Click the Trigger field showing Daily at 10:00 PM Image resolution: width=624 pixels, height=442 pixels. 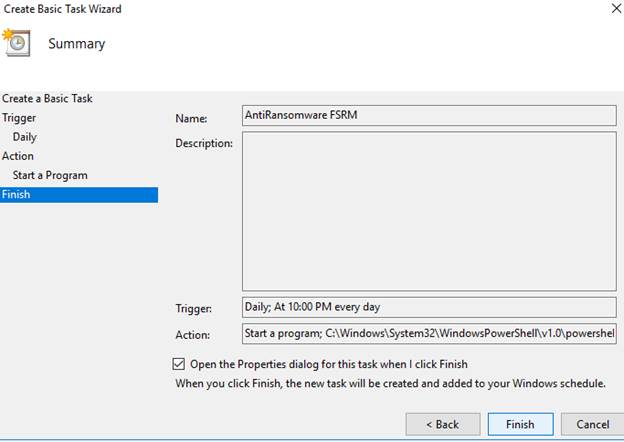[429, 307]
